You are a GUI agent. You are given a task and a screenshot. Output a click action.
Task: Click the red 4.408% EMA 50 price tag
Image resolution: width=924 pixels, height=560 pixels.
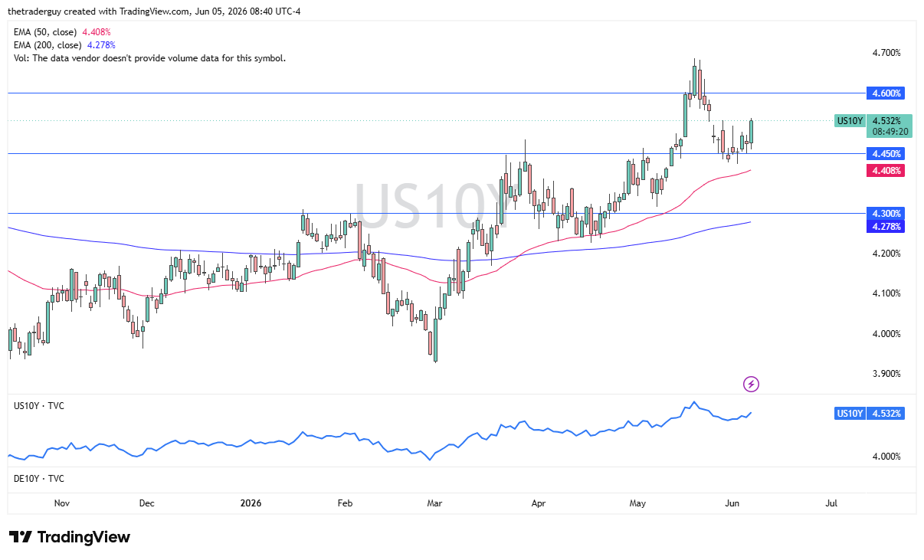point(885,170)
